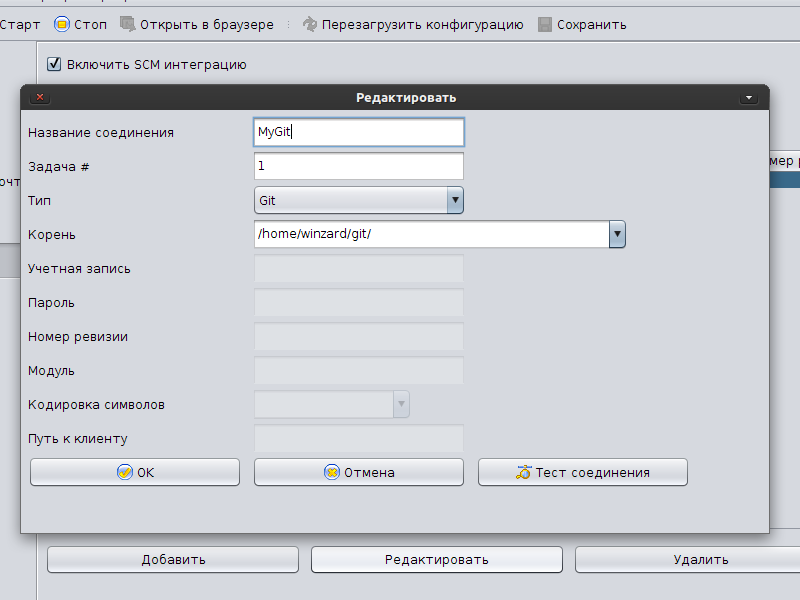The height and width of the screenshot is (600, 800).
Task: Open the Корень path dropdown arrow
Action: pyautogui.click(x=617, y=234)
